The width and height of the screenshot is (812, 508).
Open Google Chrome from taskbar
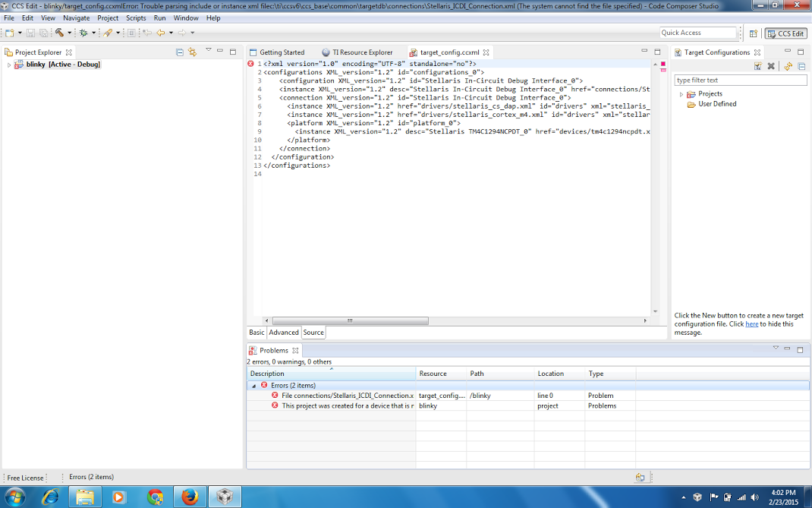155,497
